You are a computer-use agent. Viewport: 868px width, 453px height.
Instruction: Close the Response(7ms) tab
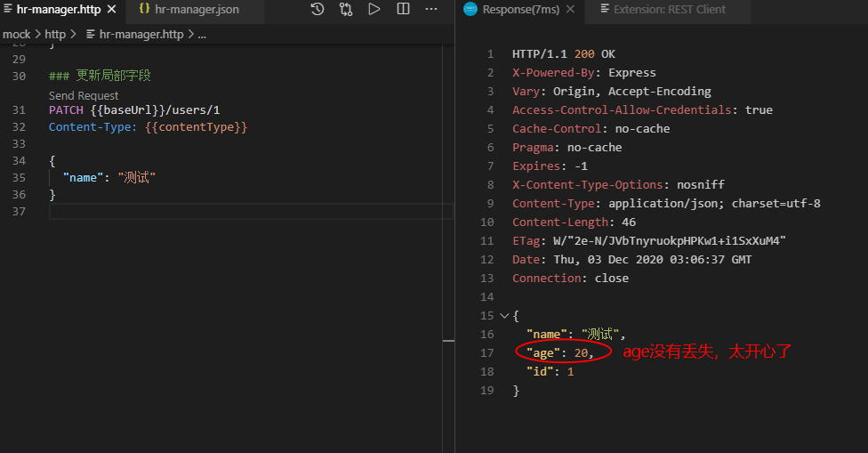tap(569, 10)
